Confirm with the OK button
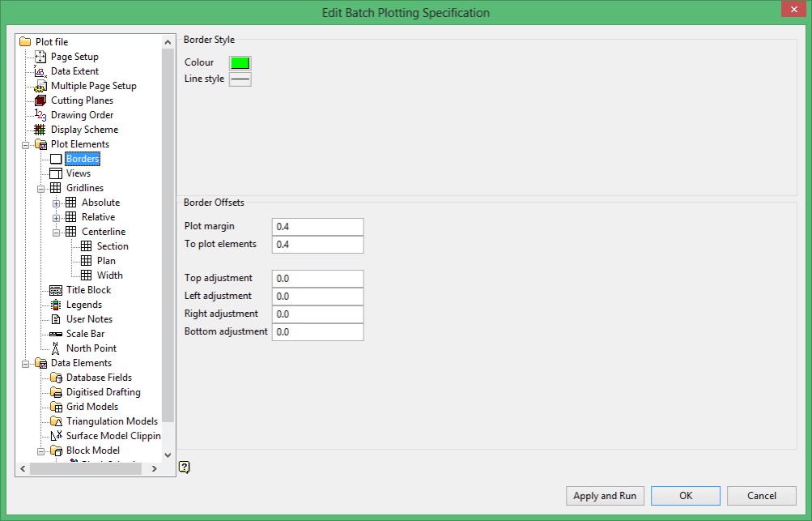812x521 pixels. click(x=686, y=496)
